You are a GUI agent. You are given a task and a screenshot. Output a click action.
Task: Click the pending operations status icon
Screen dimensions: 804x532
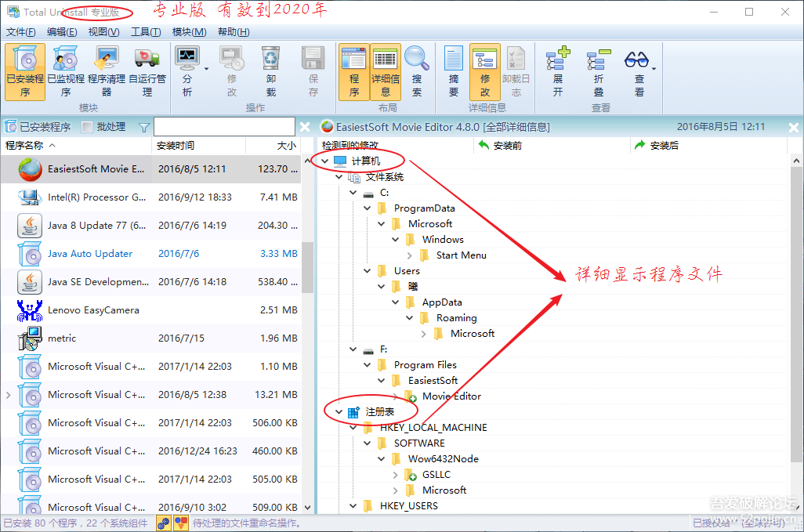[181, 523]
